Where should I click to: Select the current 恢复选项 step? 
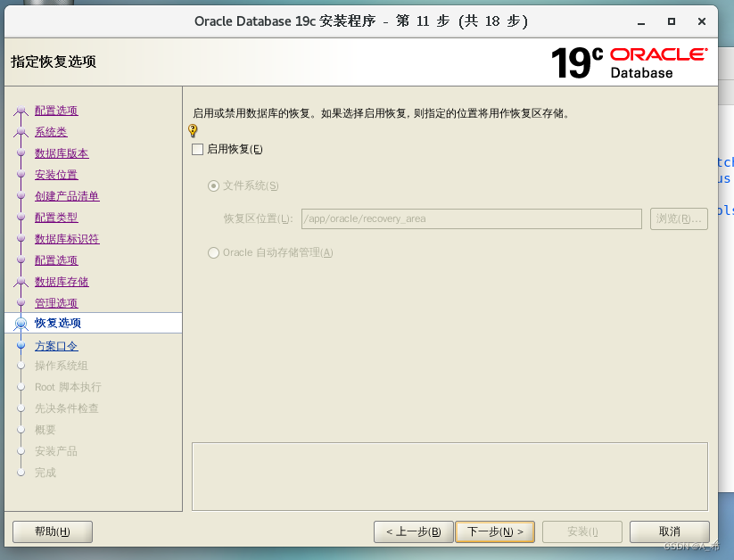93,323
